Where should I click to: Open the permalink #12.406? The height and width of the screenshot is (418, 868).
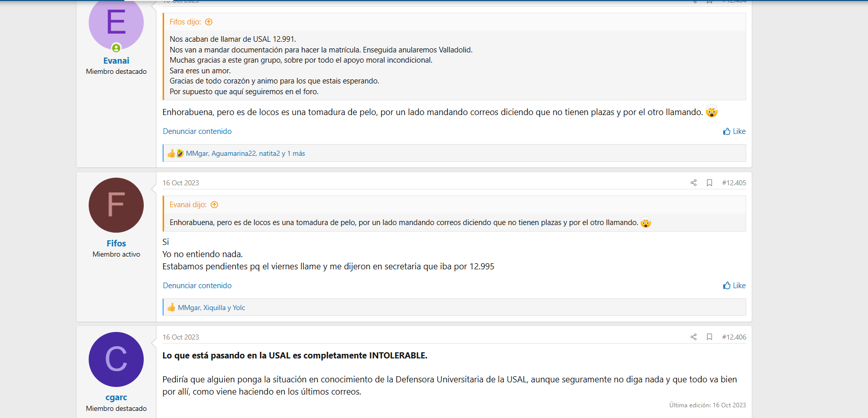734,337
